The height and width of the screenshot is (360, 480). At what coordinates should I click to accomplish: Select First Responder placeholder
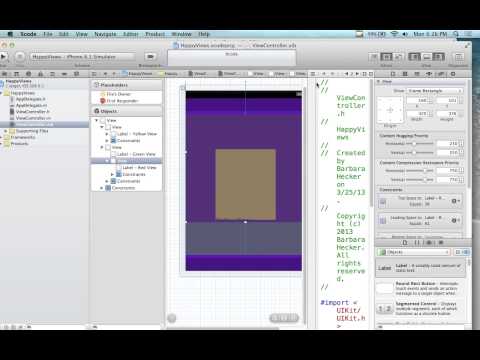click(122, 101)
